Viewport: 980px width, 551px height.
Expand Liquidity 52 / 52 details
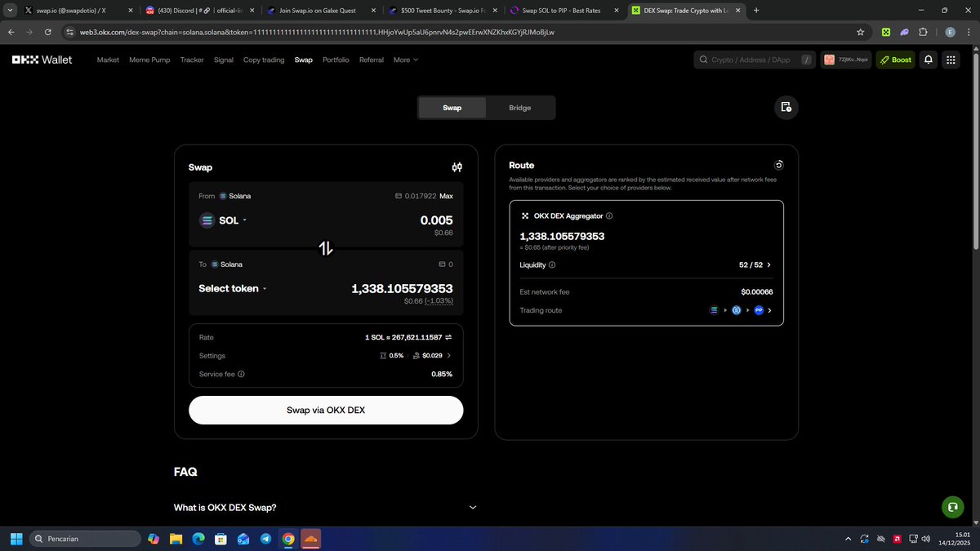coord(755,264)
